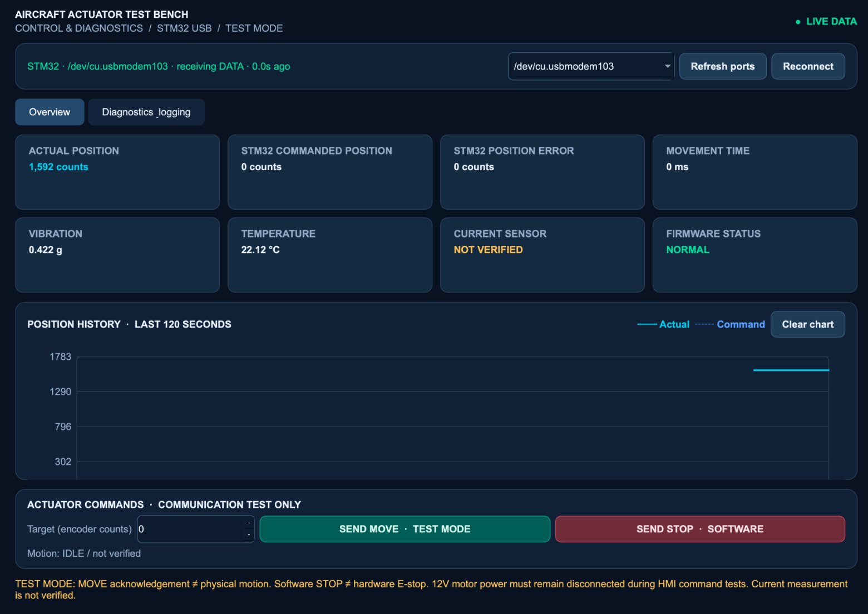Click the Motion: IDLE / not verified text
868x614 pixels.
(x=84, y=553)
